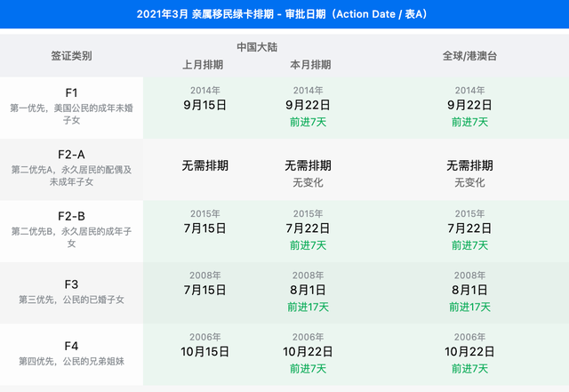This screenshot has height=392, width=569.
Task: Select the 签证类别 column header
Action: (71, 56)
